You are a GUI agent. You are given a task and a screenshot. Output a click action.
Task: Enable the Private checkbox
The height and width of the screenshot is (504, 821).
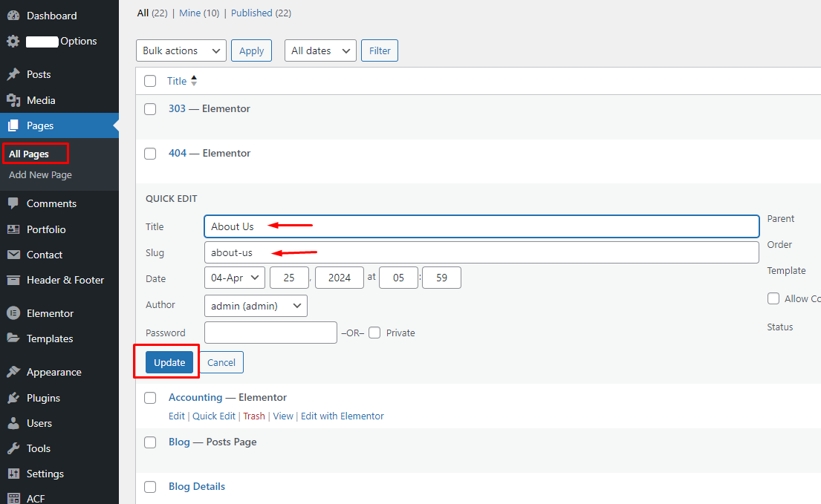(x=374, y=333)
